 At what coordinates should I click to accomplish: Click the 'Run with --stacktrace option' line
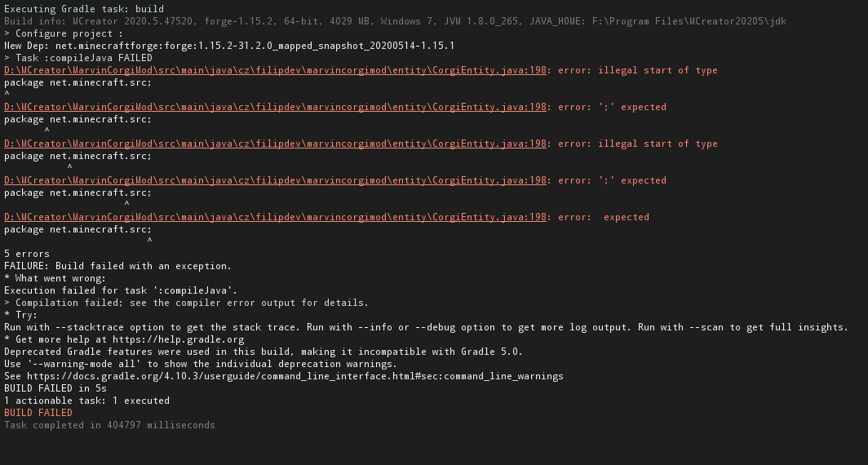click(426, 327)
